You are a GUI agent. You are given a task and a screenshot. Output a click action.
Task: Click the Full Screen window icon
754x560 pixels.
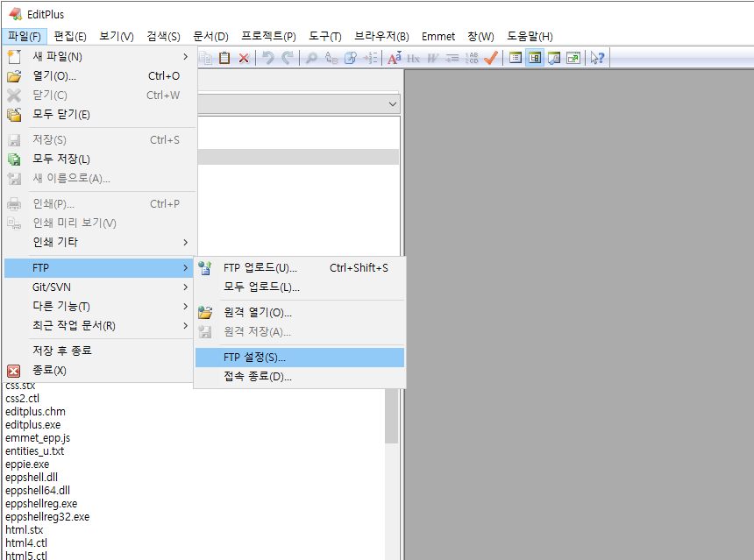pyautogui.click(x=573, y=58)
